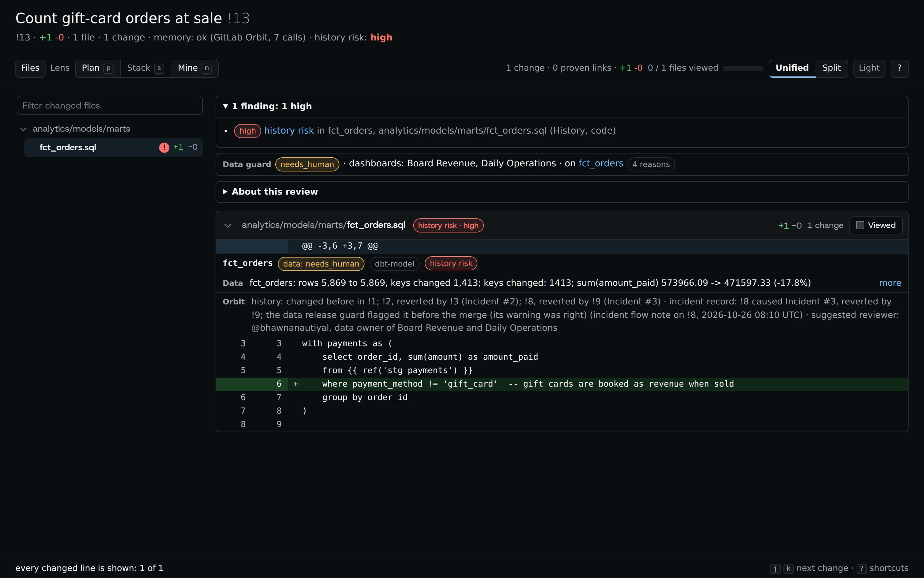This screenshot has height=578, width=924.
Task: Click the red 'high' severity pill
Action: pyautogui.click(x=247, y=131)
